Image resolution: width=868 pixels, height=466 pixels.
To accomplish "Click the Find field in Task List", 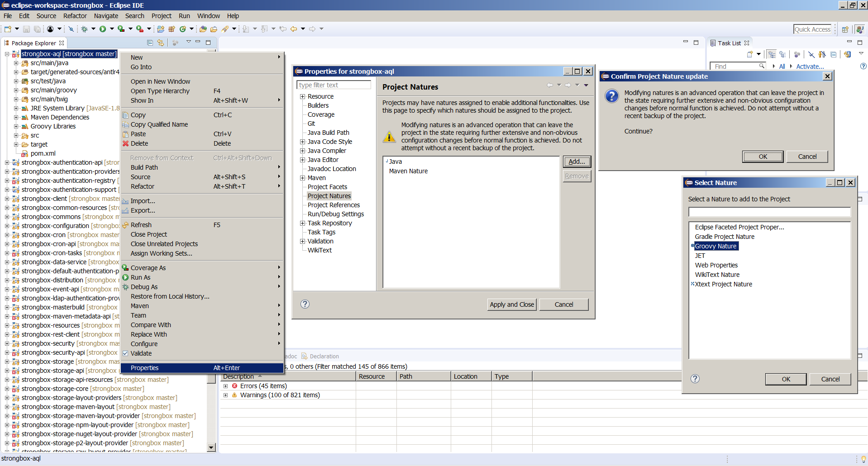I will [737, 67].
